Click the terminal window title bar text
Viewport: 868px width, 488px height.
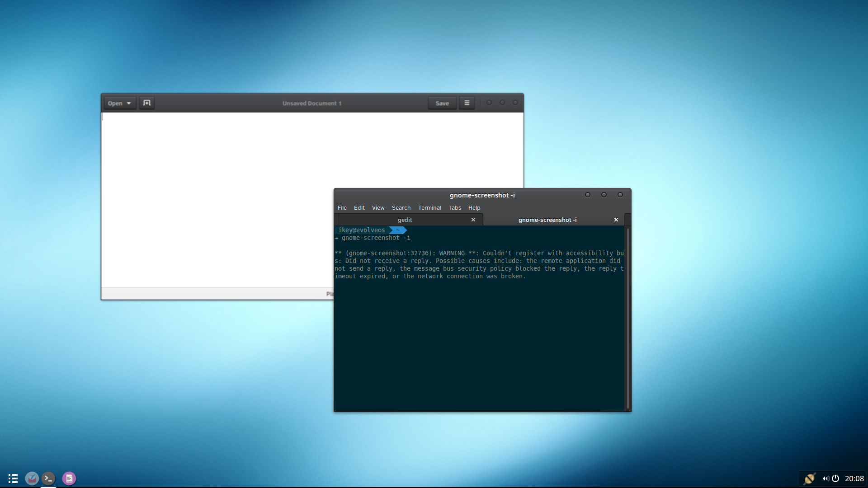click(482, 195)
